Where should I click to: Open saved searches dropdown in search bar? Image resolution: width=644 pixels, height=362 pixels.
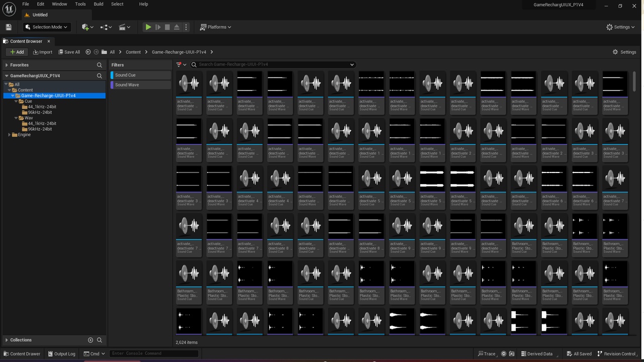coord(352,64)
